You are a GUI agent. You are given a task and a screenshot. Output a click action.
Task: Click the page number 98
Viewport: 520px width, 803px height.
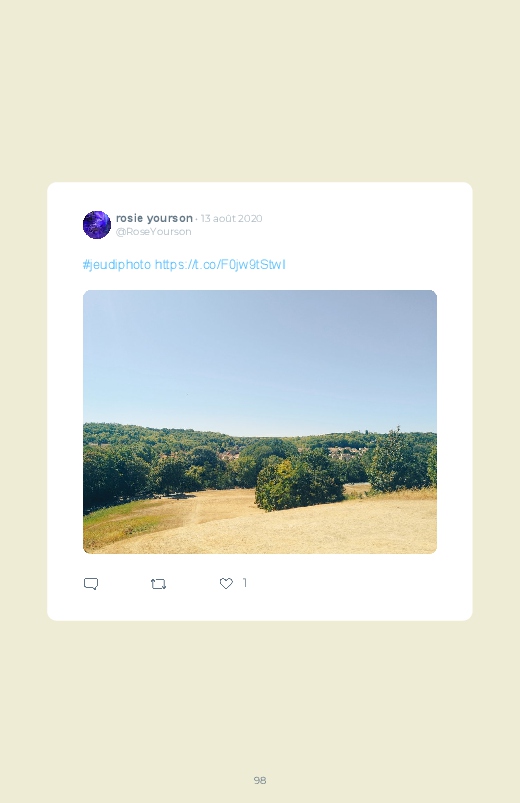point(260,780)
